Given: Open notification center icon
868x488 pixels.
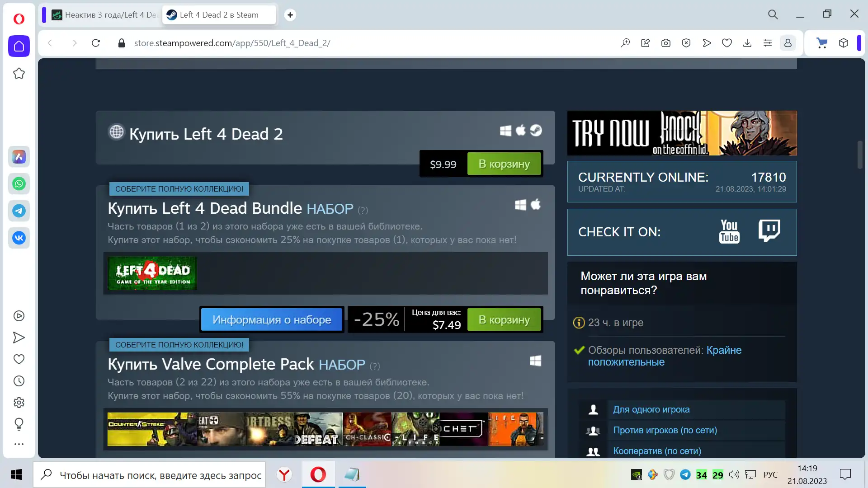Looking at the screenshot, I should pos(845,474).
